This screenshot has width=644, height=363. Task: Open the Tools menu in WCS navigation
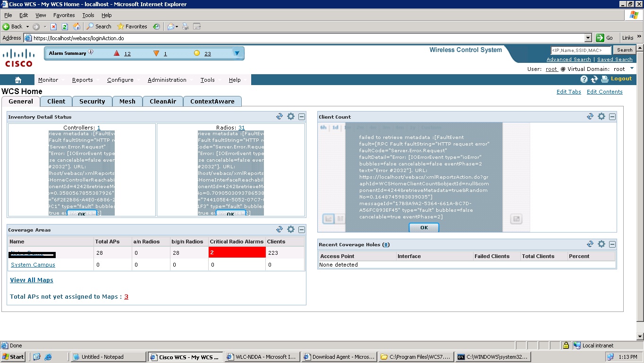pos(208,80)
